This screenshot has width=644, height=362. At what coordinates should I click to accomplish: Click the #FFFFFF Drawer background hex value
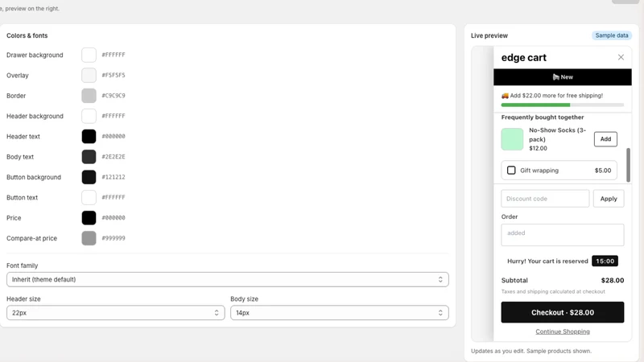[x=114, y=55]
